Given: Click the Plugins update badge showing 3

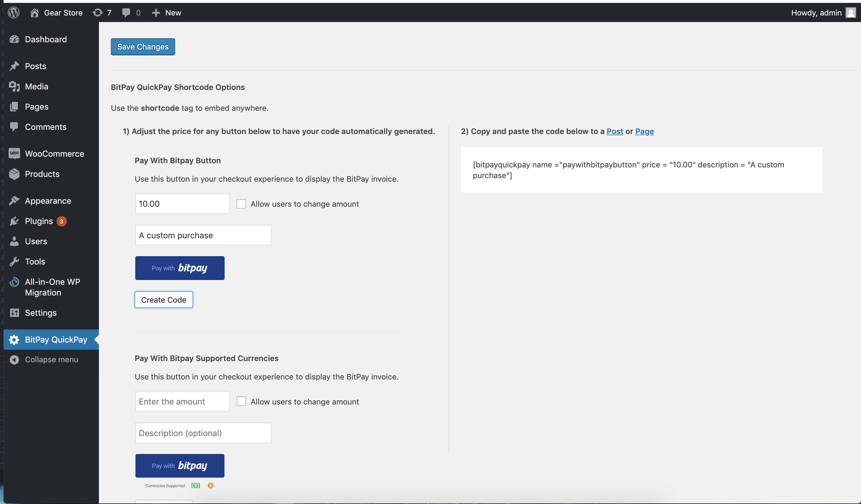Looking at the screenshot, I should point(61,221).
